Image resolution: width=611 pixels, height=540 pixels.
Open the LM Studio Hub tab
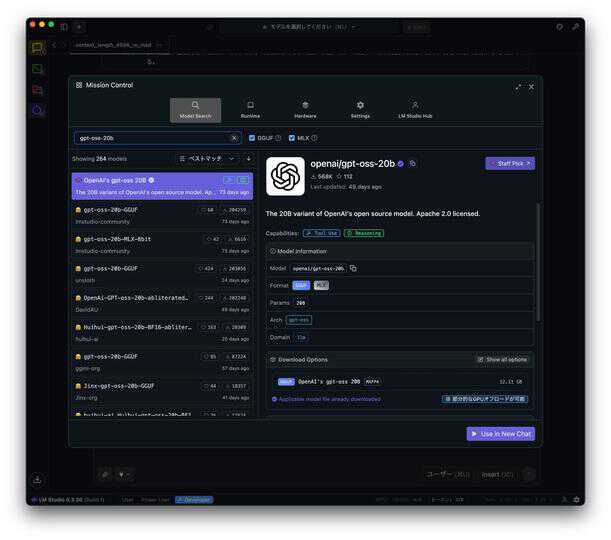click(415, 109)
